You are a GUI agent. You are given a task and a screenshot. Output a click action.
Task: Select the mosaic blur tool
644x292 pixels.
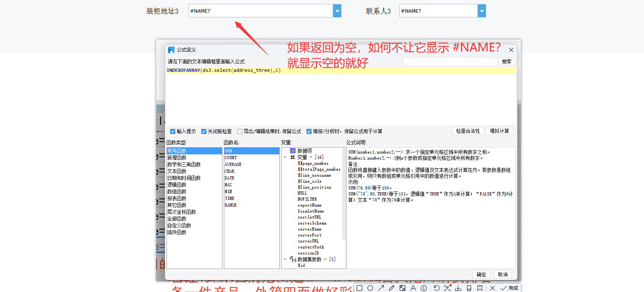(x=402, y=288)
